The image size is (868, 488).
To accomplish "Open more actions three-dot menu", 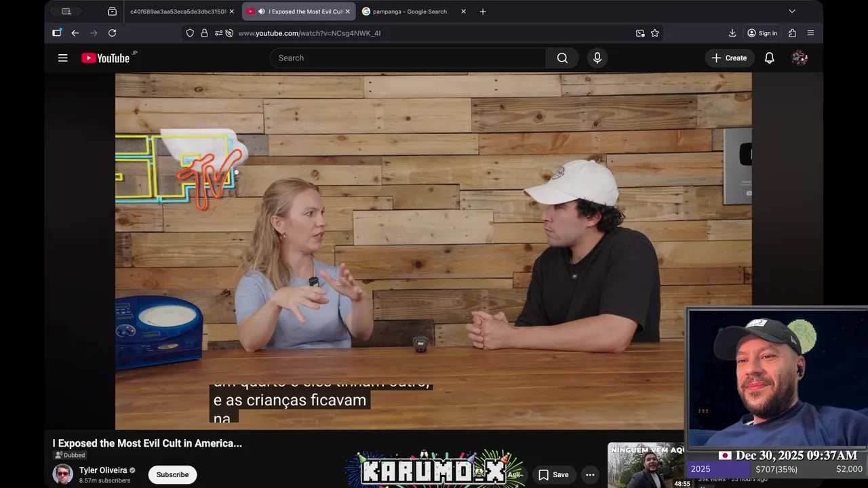I will 590,474.
